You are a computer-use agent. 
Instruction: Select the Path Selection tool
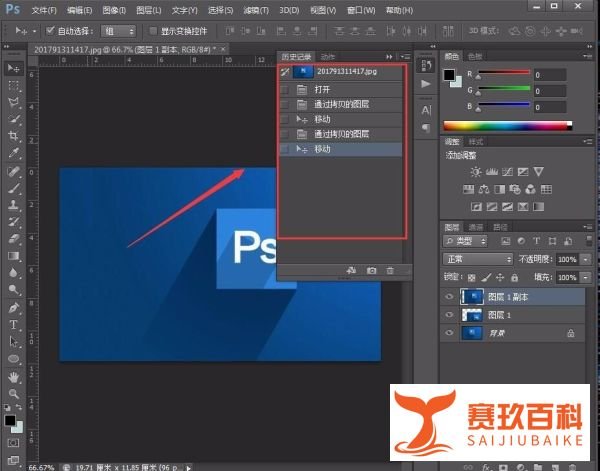[13, 341]
